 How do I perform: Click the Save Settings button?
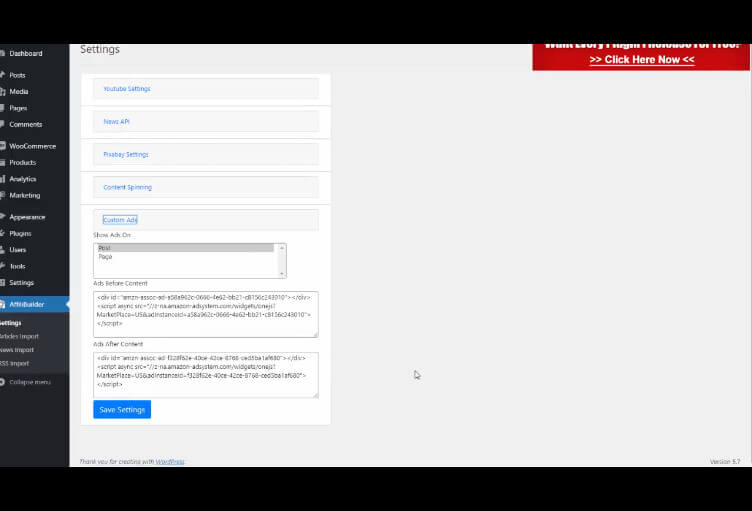point(122,409)
